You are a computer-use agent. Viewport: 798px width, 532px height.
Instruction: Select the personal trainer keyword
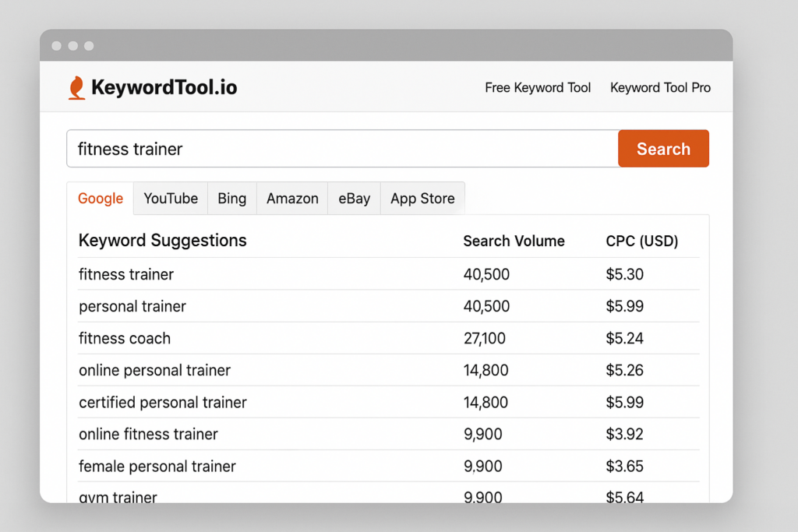(132, 306)
